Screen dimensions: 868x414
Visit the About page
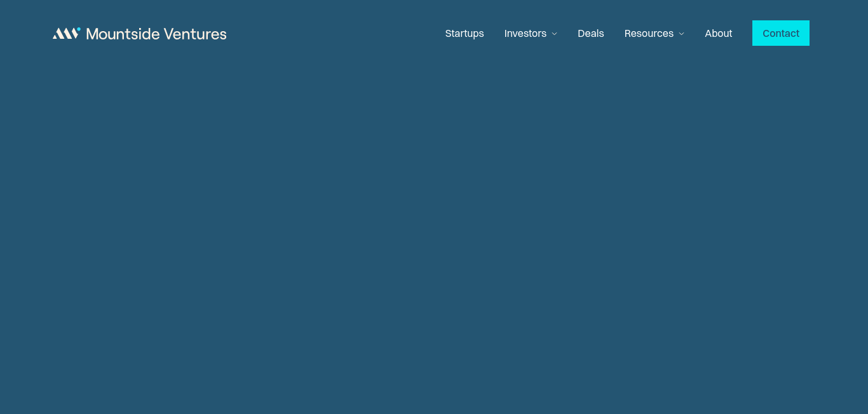[719, 33]
